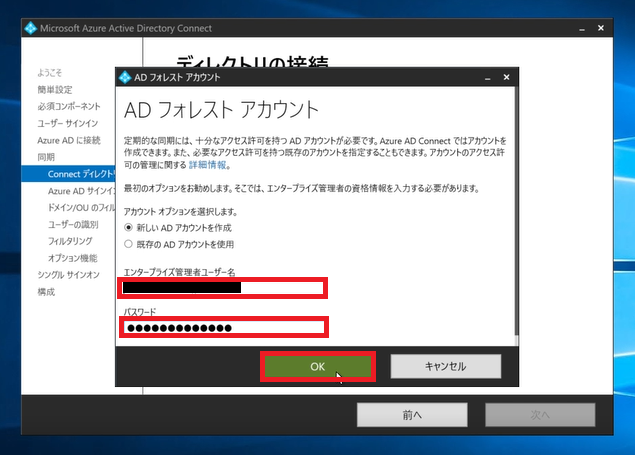Select 既存の AD アカウントを使用 radio option
This screenshot has width=635, height=455.
pyautogui.click(x=128, y=244)
